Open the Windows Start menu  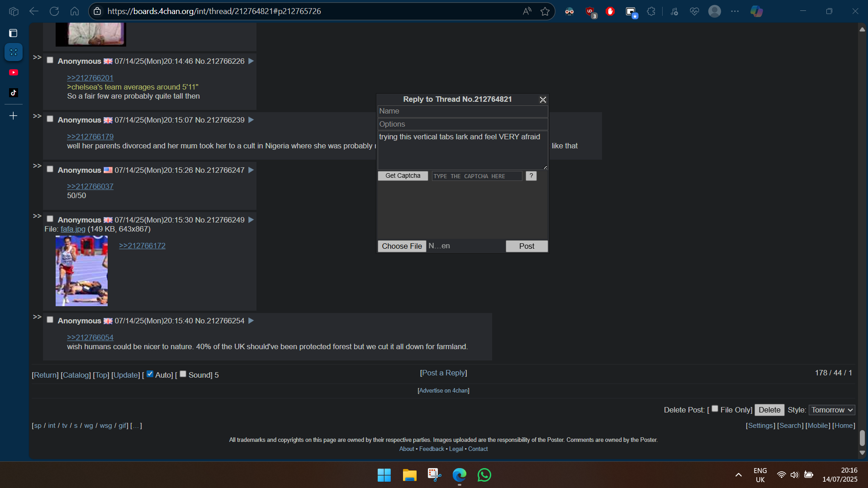[384, 475]
